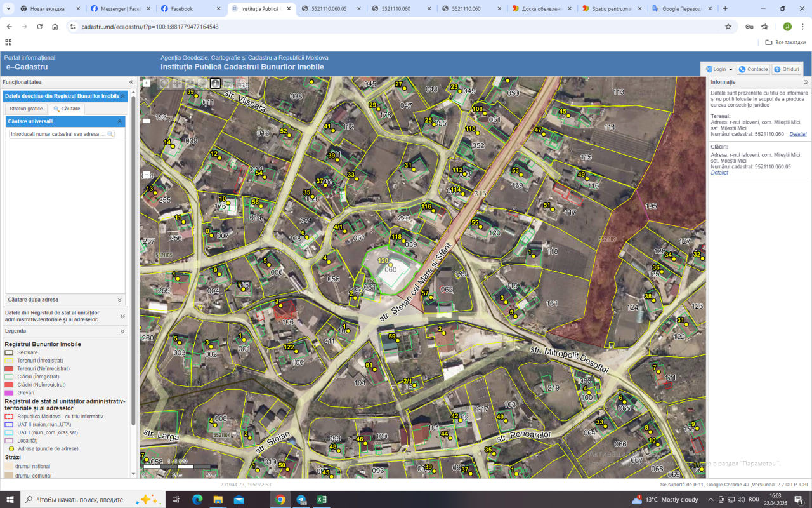Collapse Datele deschise din Registrul Bunurilor Imobile section

[123, 96]
